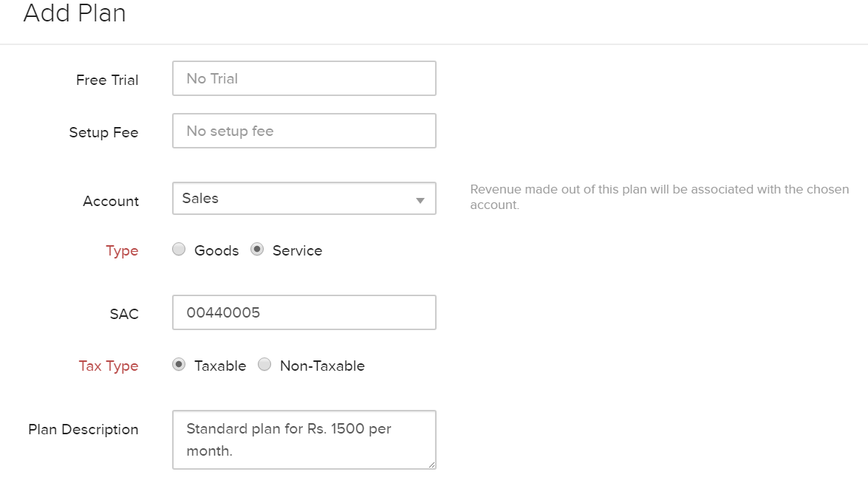868x483 pixels.
Task: Click the Account dropdown arrow
Action: pyautogui.click(x=419, y=198)
